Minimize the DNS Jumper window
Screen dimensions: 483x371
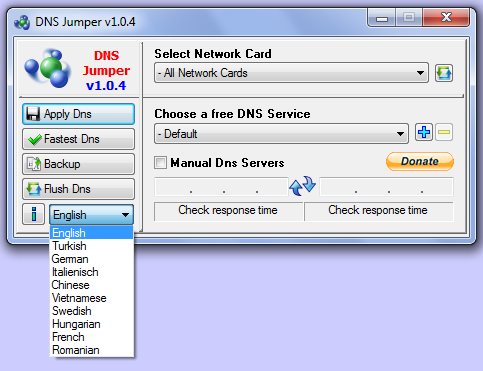coord(382,18)
